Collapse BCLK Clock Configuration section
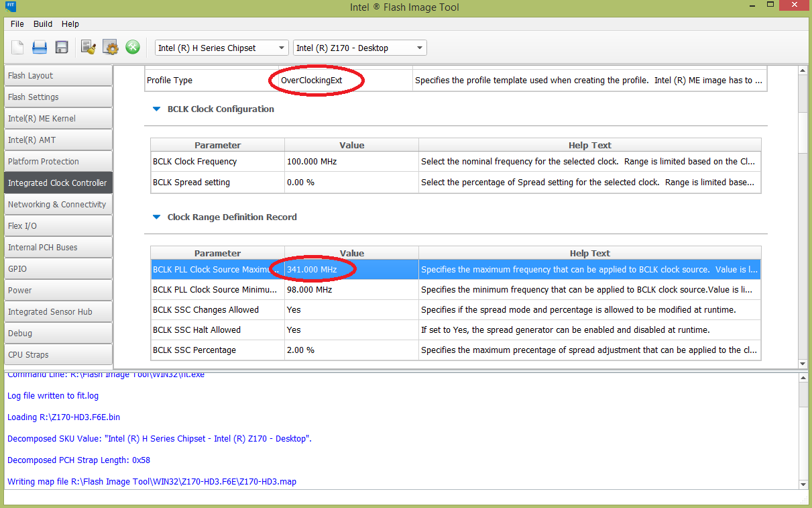Image resolution: width=812 pixels, height=508 pixels. pyautogui.click(x=156, y=109)
